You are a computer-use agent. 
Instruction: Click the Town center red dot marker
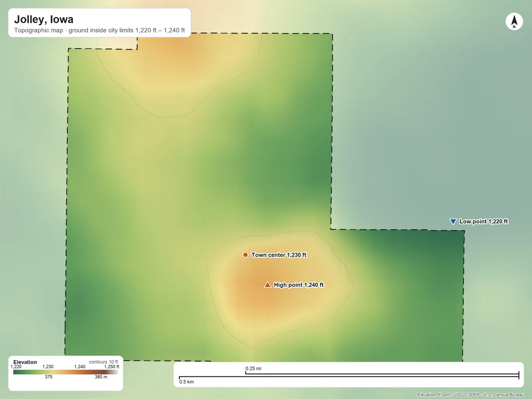245,255
